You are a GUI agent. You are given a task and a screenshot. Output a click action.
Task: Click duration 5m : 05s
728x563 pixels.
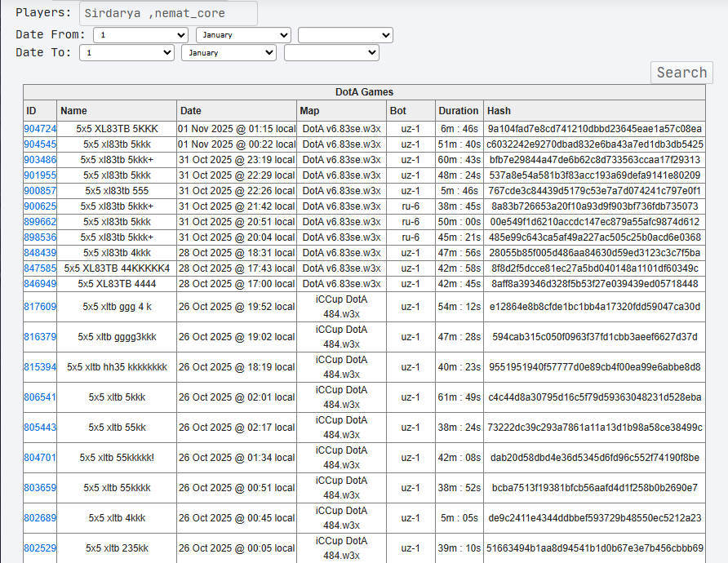[459, 518]
